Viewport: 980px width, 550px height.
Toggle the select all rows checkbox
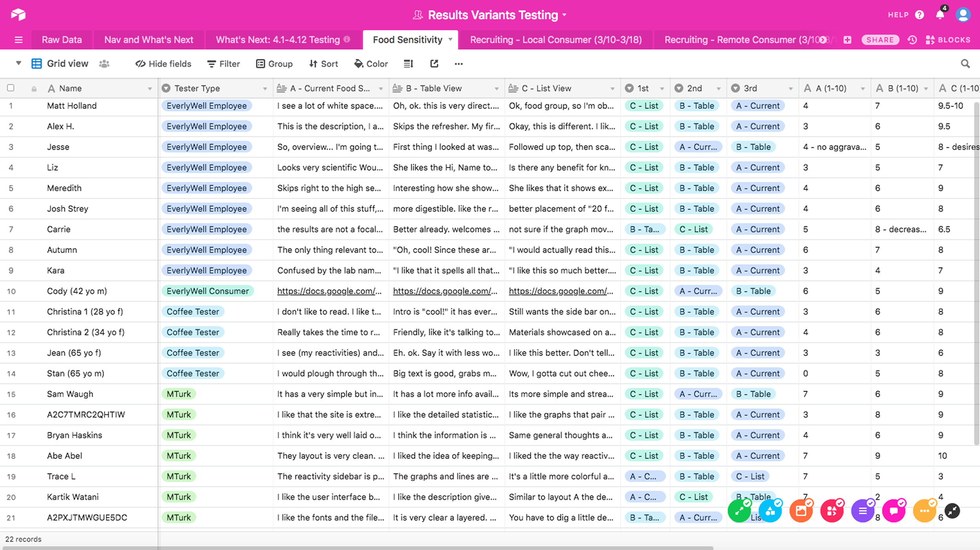coord(11,88)
